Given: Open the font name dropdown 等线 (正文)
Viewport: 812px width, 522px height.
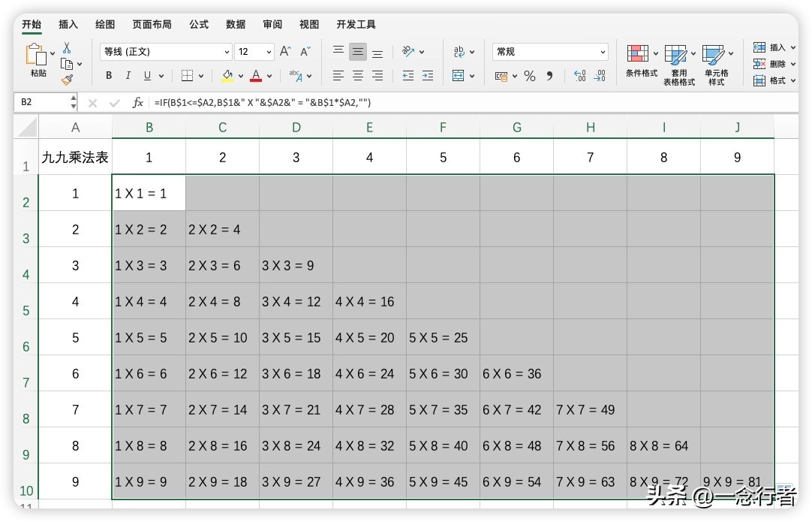Looking at the screenshot, I should 165,52.
